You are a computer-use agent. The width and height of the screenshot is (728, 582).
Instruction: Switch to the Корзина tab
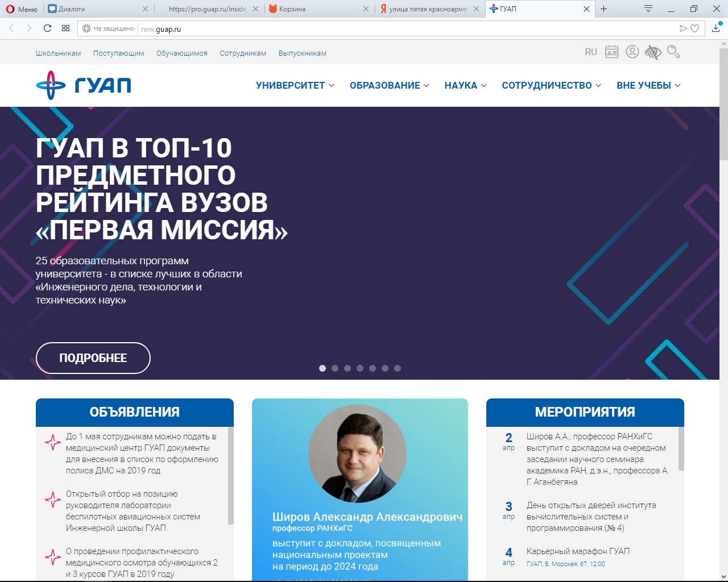(317, 9)
